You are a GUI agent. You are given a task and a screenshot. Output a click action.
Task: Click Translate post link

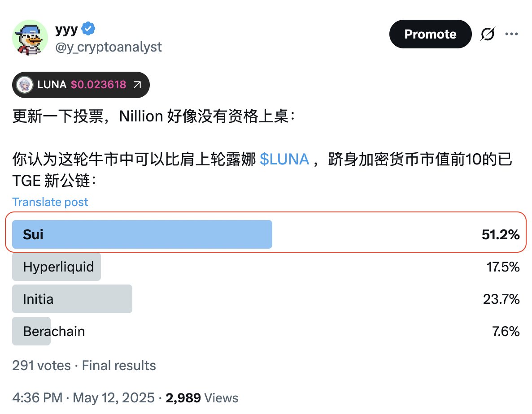pos(50,202)
